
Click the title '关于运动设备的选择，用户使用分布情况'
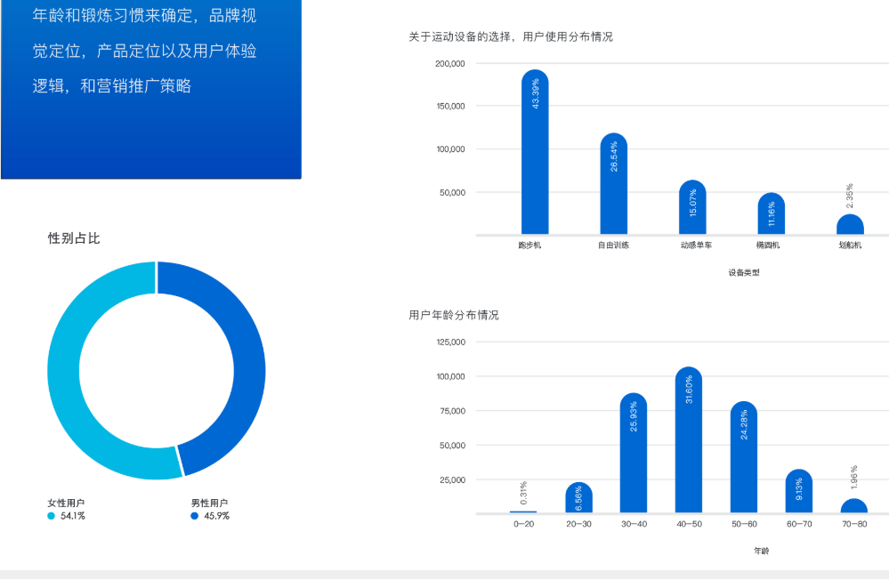511,36
